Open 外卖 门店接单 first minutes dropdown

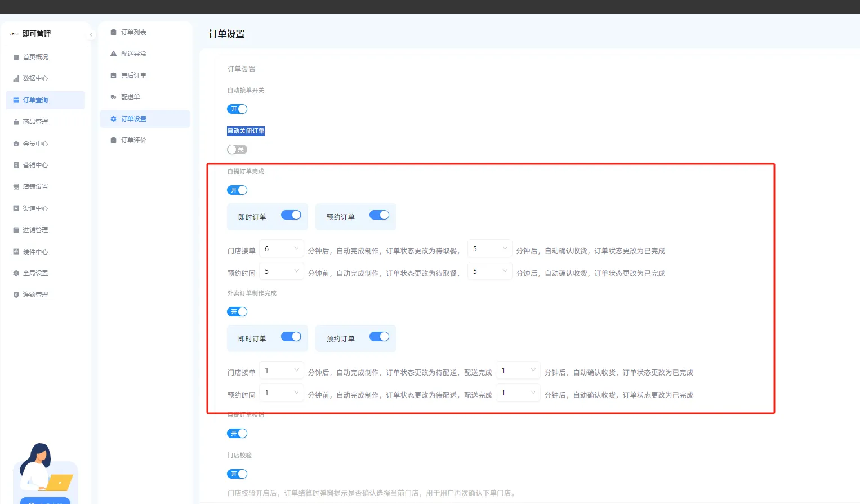[282, 371]
